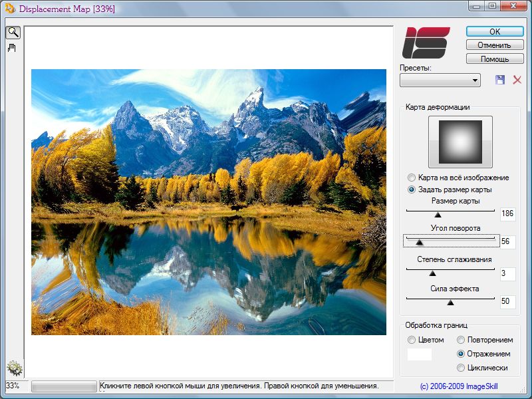Viewport: 532px width, 399px height.
Task: Select the Hand pan tool
Action: pyautogui.click(x=12, y=48)
